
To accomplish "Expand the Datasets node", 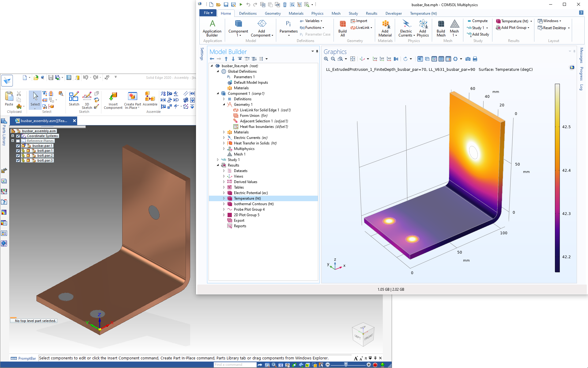I will (x=224, y=171).
